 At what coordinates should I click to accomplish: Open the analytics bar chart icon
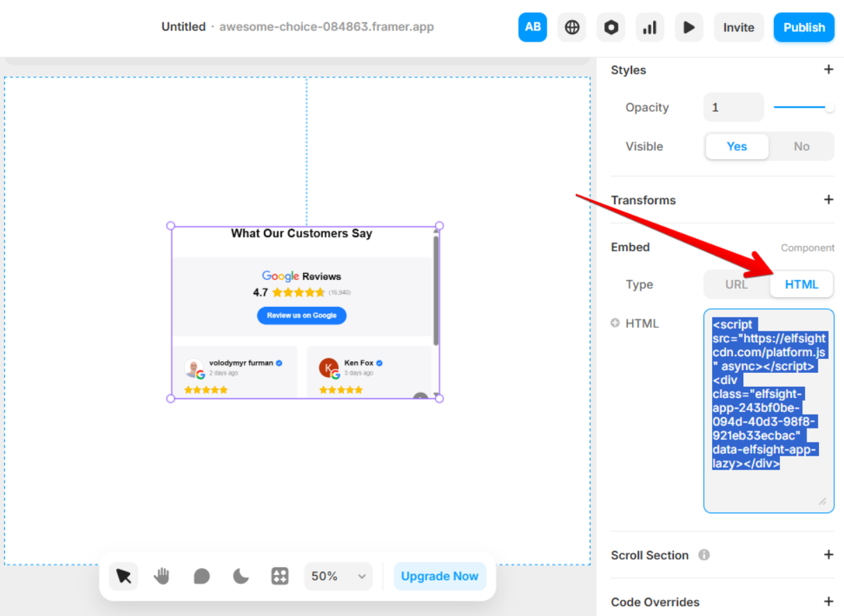coord(649,27)
